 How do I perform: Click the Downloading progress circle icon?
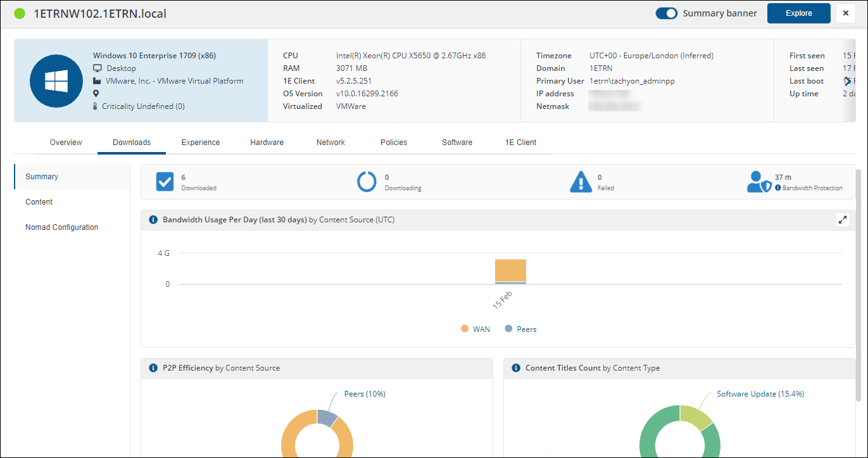click(x=367, y=182)
